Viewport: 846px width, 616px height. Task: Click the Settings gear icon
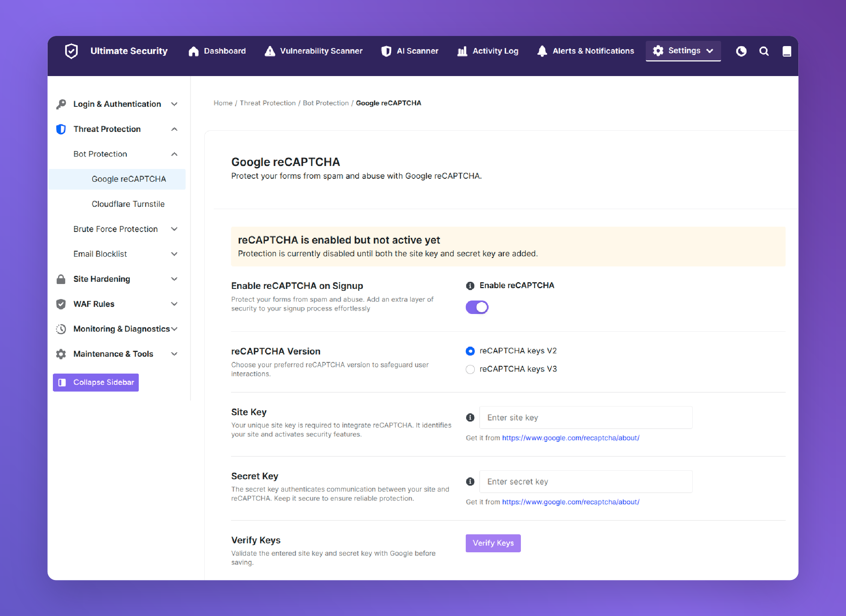[x=658, y=51]
